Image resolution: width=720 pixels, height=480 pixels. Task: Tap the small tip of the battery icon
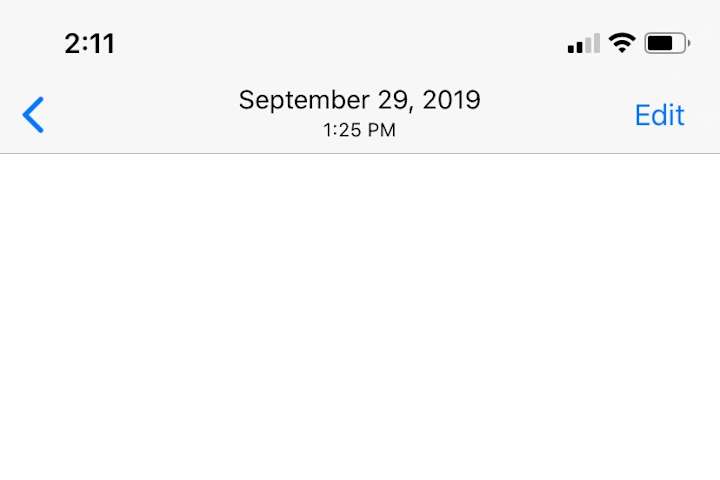click(x=689, y=43)
